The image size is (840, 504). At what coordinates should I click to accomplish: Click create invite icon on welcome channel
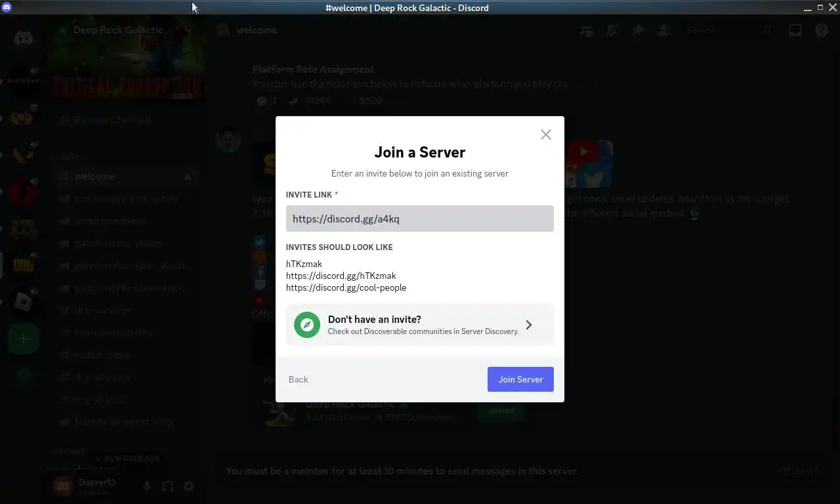coord(188,177)
